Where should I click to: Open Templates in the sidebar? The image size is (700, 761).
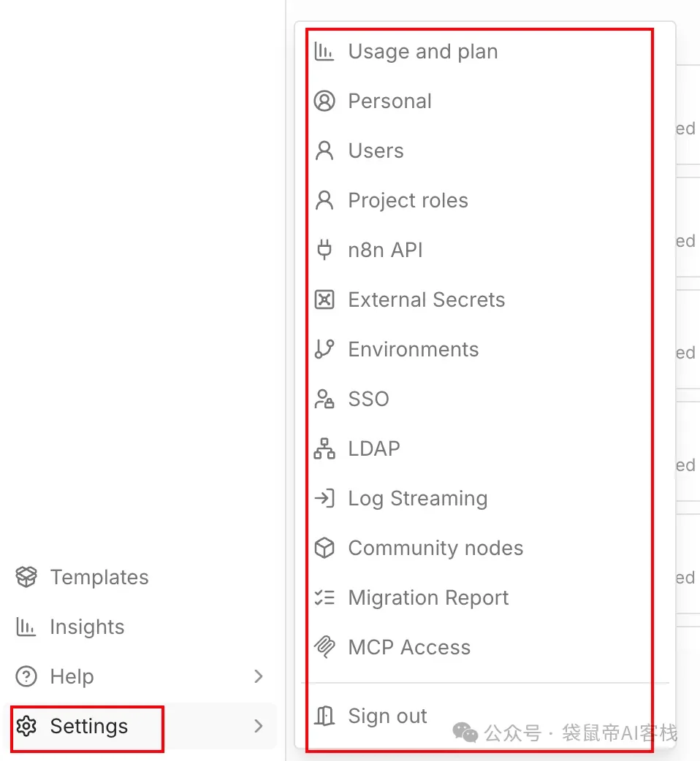[99, 578]
